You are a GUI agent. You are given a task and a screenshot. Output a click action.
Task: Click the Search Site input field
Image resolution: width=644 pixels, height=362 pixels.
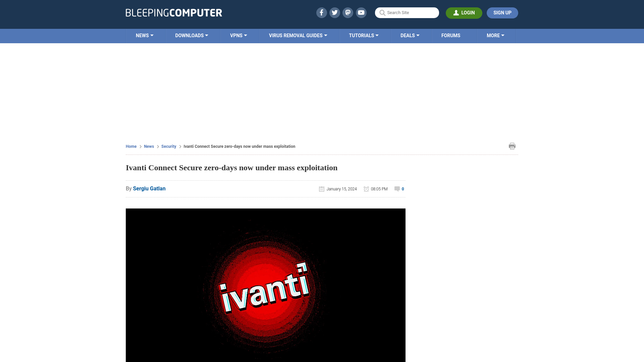pyautogui.click(x=407, y=12)
